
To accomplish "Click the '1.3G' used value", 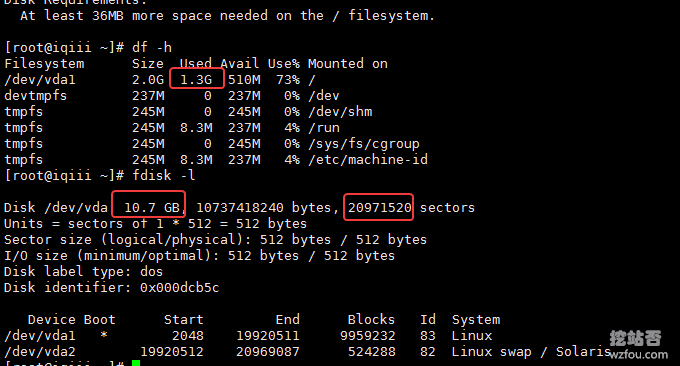I will pyautogui.click(x=196, y=80).
